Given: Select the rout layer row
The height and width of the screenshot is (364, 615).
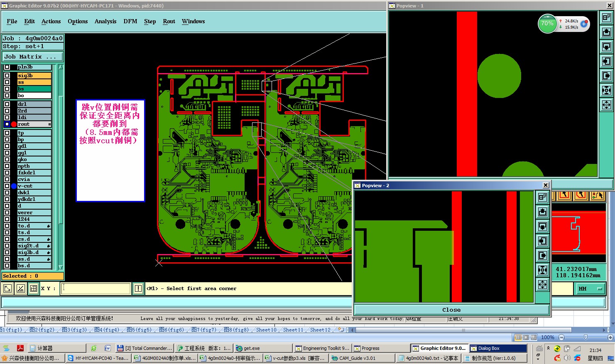Looking at the screenshot, I should [34, 124].
